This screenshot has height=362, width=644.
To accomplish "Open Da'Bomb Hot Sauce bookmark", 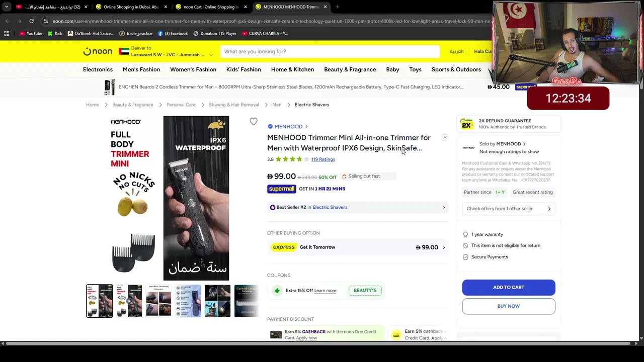I will tap(91, 33).
